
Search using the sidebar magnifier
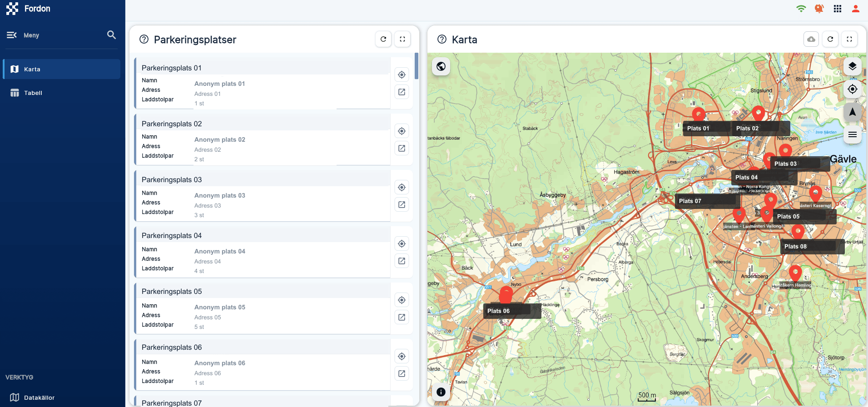point(111,35)
